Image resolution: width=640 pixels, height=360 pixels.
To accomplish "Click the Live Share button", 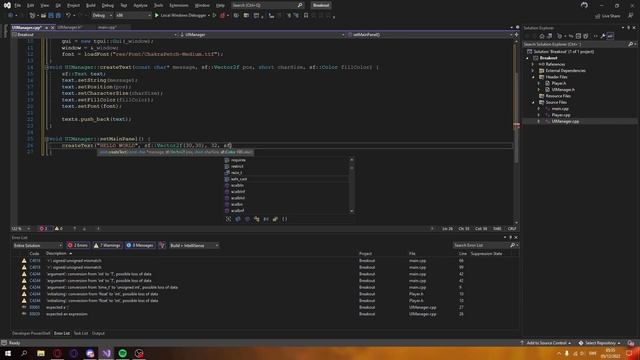I will [607, 16].
